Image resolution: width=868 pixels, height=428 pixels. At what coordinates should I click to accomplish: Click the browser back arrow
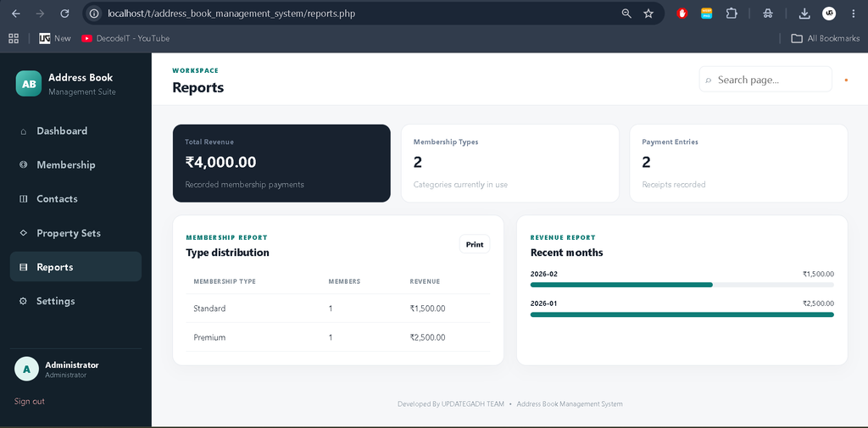coord(15,14)
